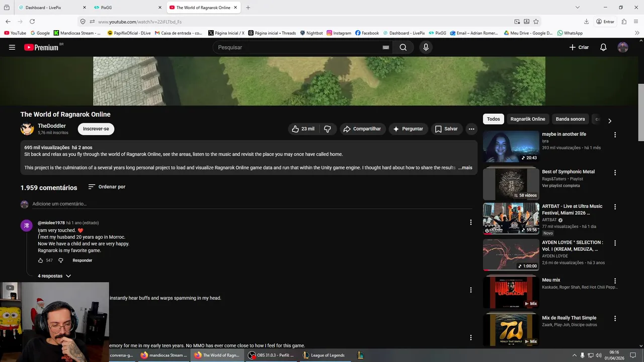The image size is (644, 362).
Task: Open options for the buffs and warps comment
Action: 471,290
